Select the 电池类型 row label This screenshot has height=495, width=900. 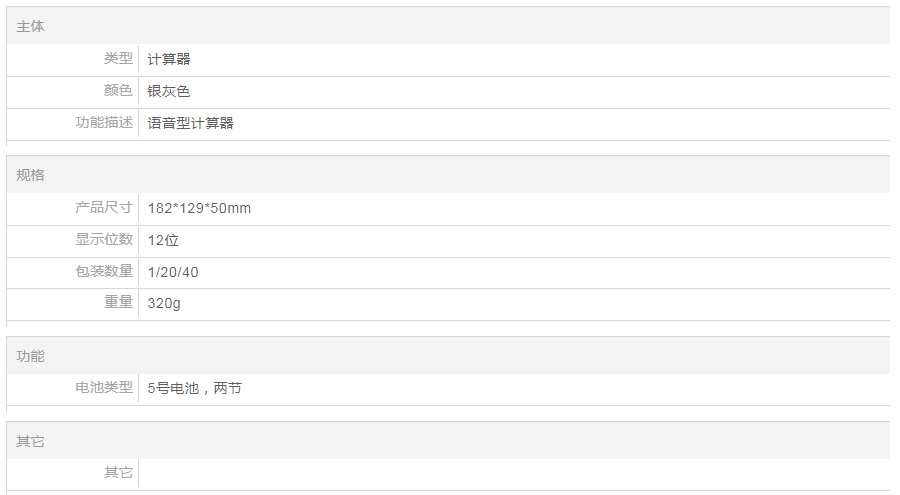pyautogui.click(x=104, y=388)
